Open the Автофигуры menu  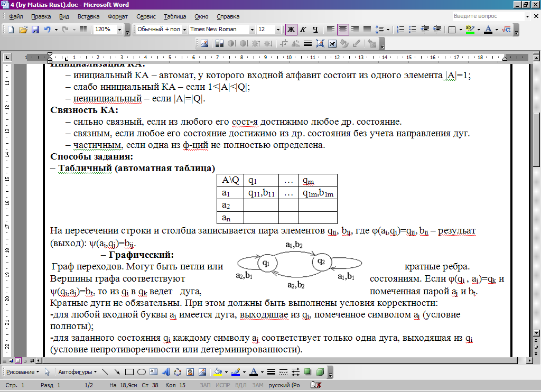click(77, 372)
